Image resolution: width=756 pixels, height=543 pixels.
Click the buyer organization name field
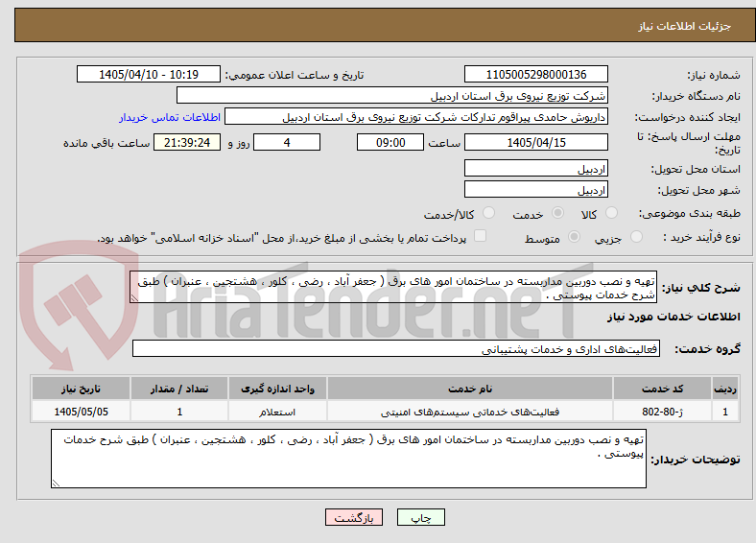(x=392, y=96)
